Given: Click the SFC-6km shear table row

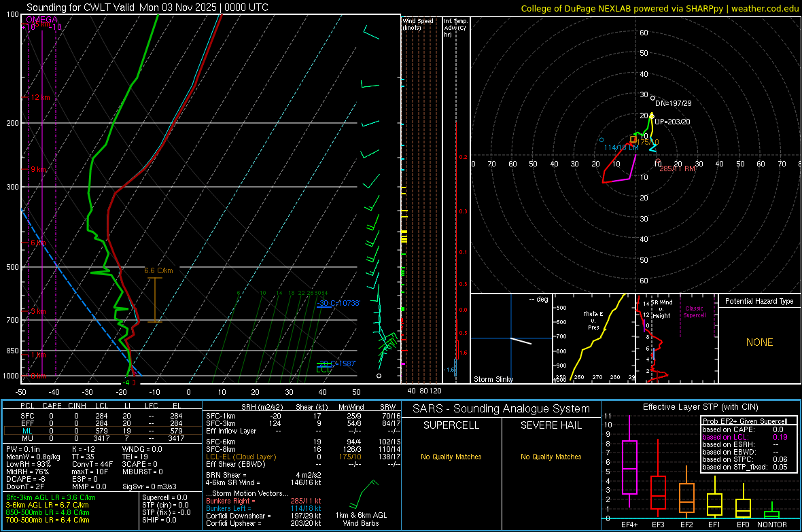Looking at the screenshot, I should [x=303, y=442].
